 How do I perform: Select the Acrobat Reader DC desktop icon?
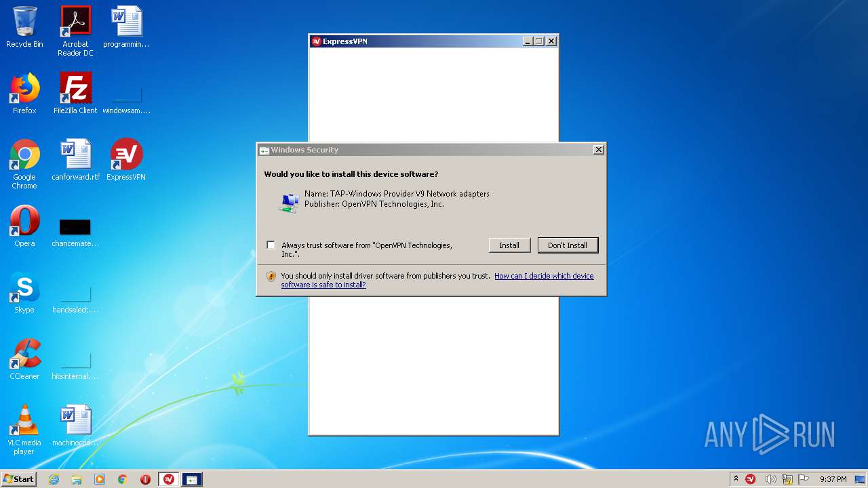[x=75, y=31]
